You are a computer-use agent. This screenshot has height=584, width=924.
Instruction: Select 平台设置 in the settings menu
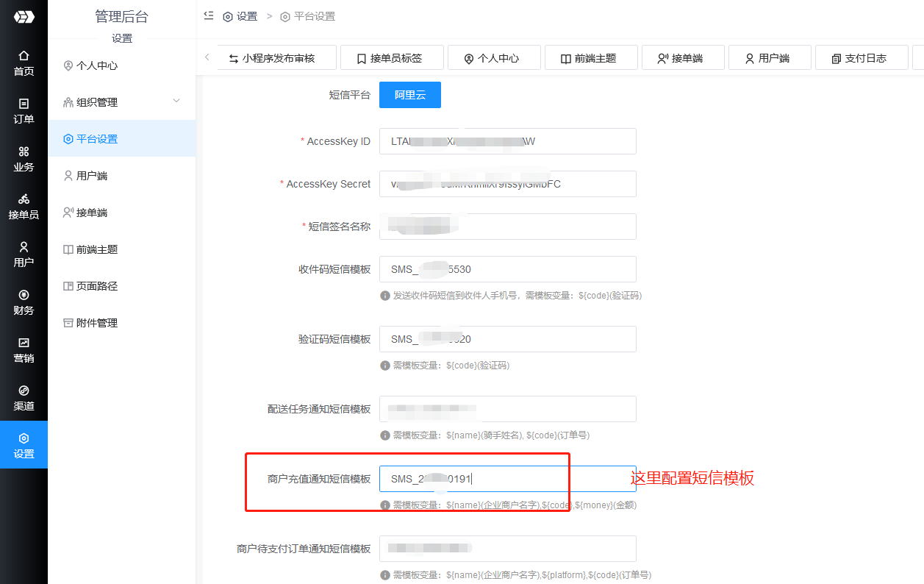pyautogui.click(x=122, y=139)
